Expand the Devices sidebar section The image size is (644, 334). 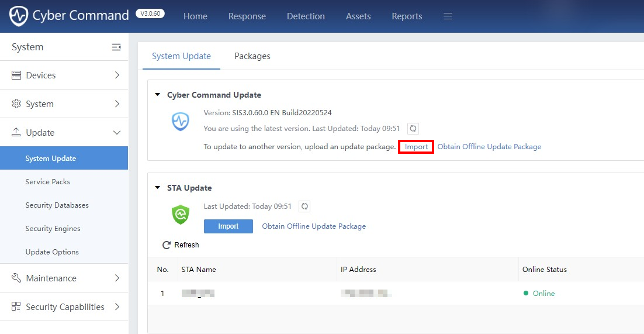(117, 75)
